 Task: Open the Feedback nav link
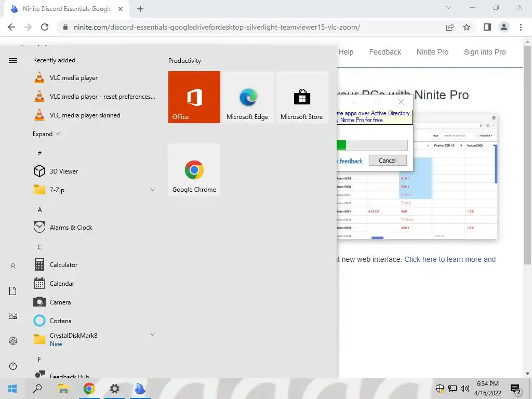[x=385, y=52]
